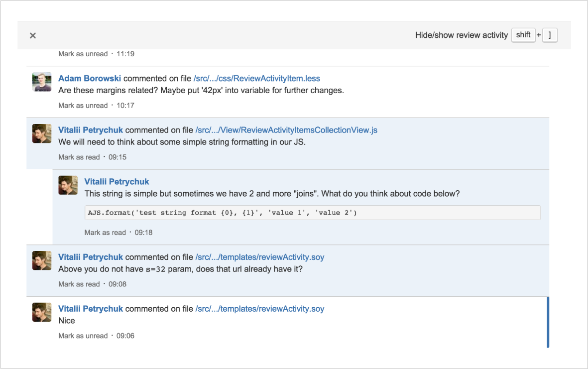Open the ReviewActivityItem.less file
The height and width of the screenshot is (369, 588).
point(257,78)
